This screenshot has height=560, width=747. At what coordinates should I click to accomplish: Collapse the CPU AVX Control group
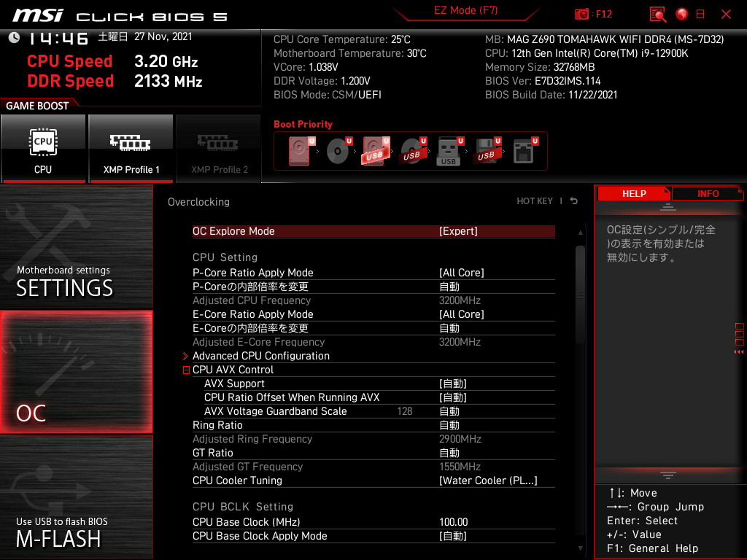[186, 370]
